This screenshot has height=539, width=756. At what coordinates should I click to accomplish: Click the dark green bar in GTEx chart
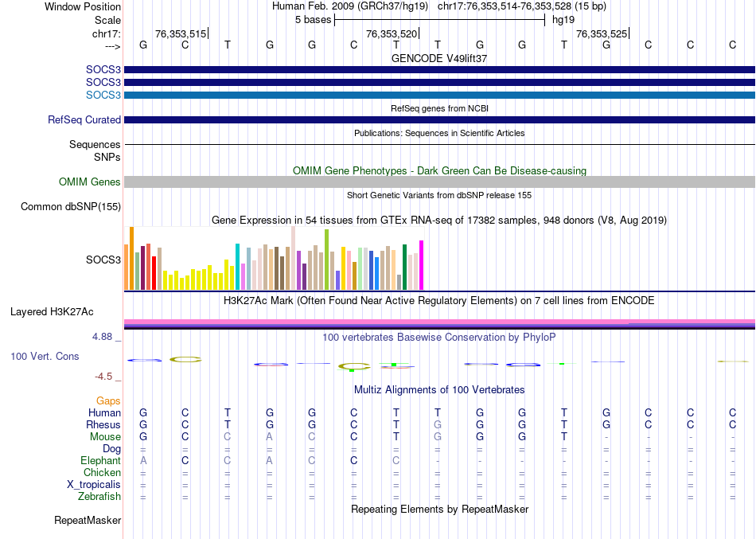click(x=404, y=267)
